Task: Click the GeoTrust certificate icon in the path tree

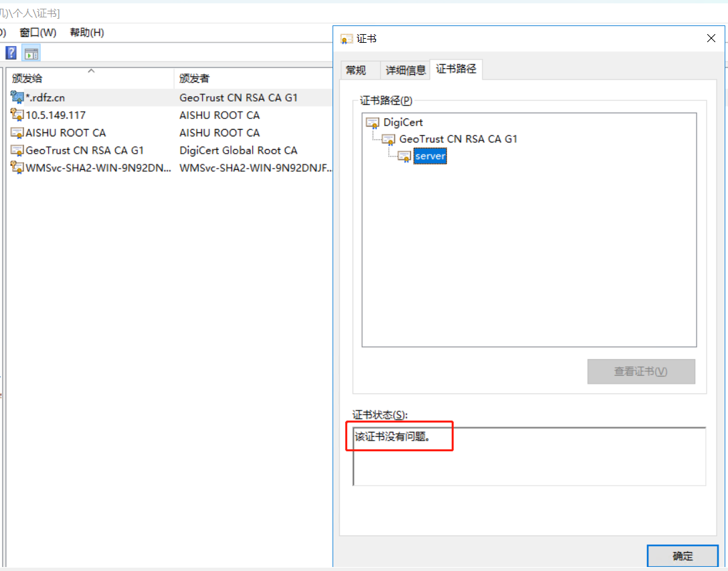Action: (x=389, y=138)
